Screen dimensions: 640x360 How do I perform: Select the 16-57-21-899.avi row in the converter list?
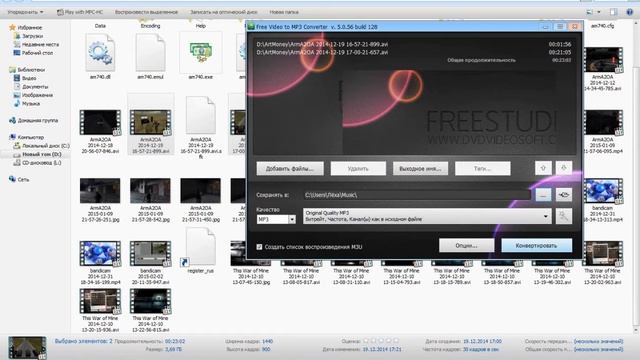click(414, 44)
